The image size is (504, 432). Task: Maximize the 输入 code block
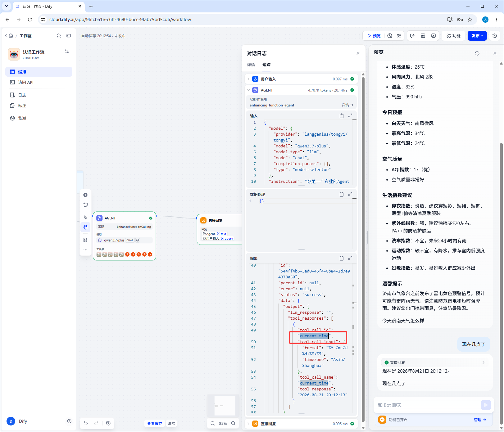(x=350, y=115)
